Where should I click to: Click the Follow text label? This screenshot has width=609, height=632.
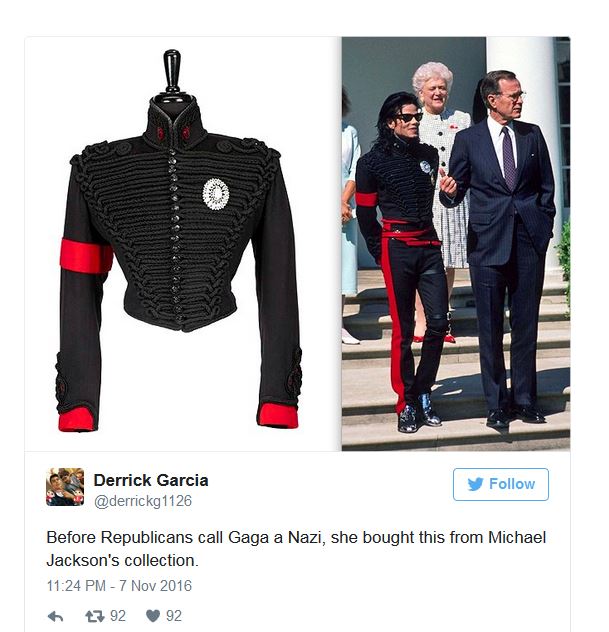click(512, 484)
